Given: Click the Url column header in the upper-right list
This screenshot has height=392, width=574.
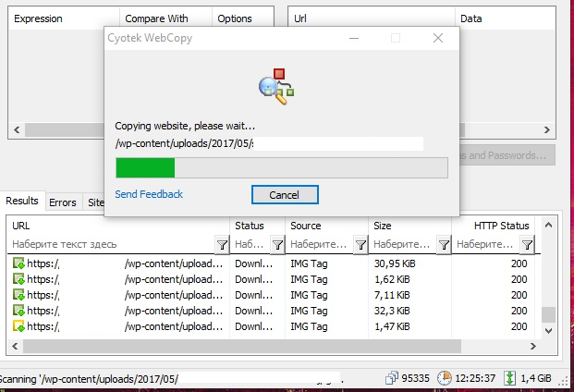Looking at the screenshot, I should (x=372, y=18).
